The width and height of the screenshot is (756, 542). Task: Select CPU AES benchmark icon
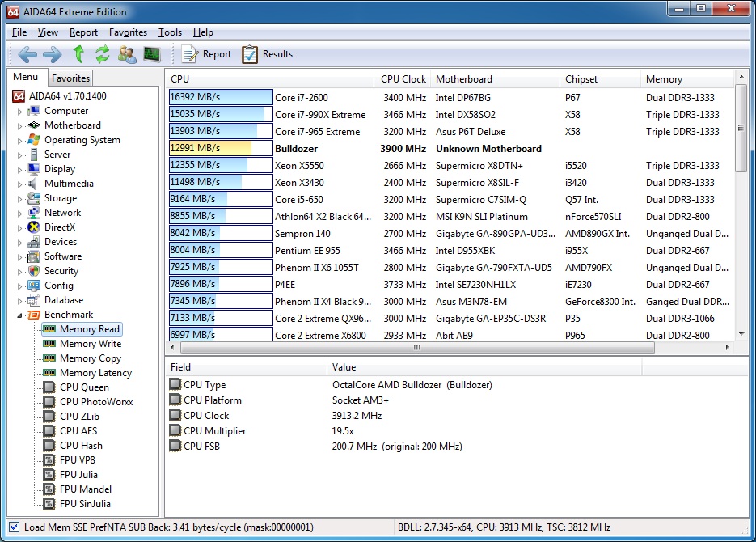(49, 430)
